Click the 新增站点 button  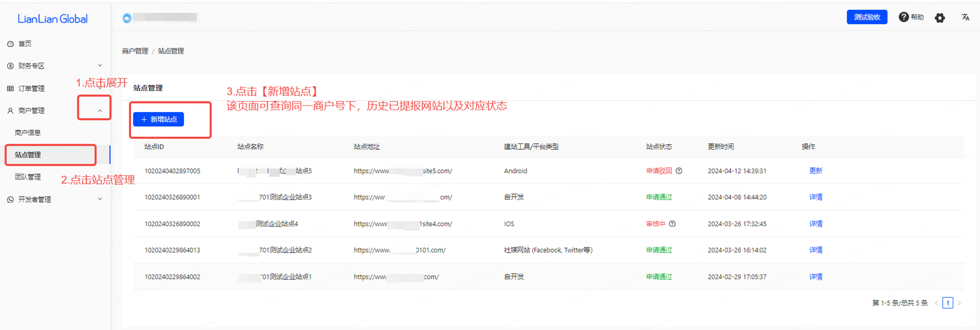coord(159,119)
